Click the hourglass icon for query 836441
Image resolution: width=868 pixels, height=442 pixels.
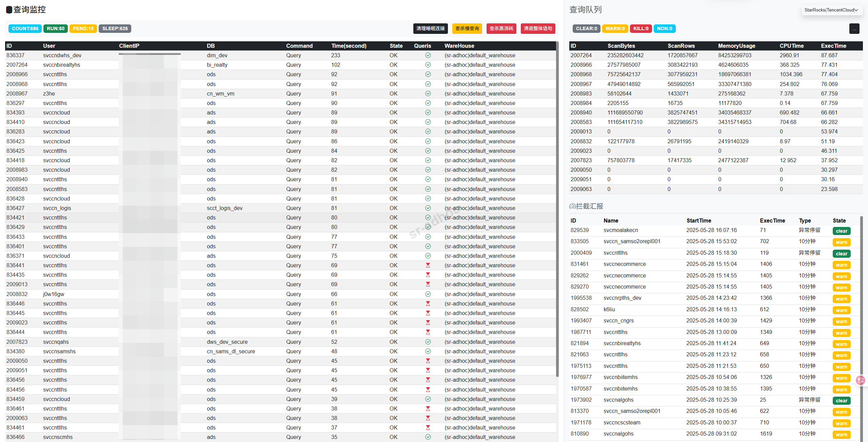(428, 265)
